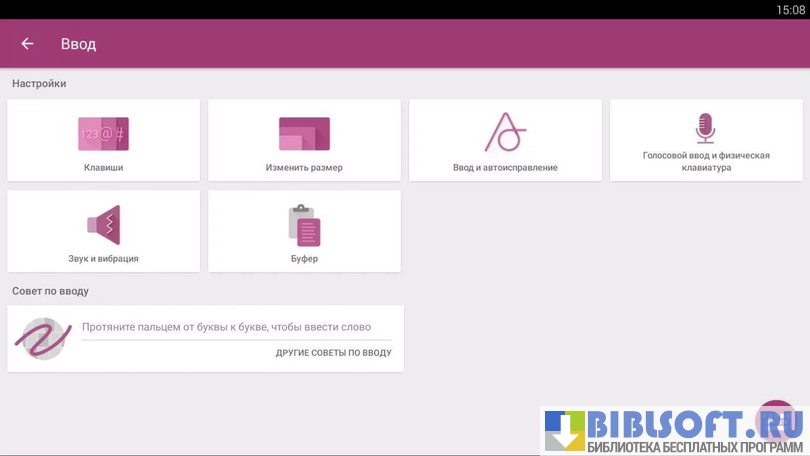The height and width of the screenshot is (456, 810).
Task: Open the Клавиши keyboard keys icon
Action: click(x=103, y=133)
